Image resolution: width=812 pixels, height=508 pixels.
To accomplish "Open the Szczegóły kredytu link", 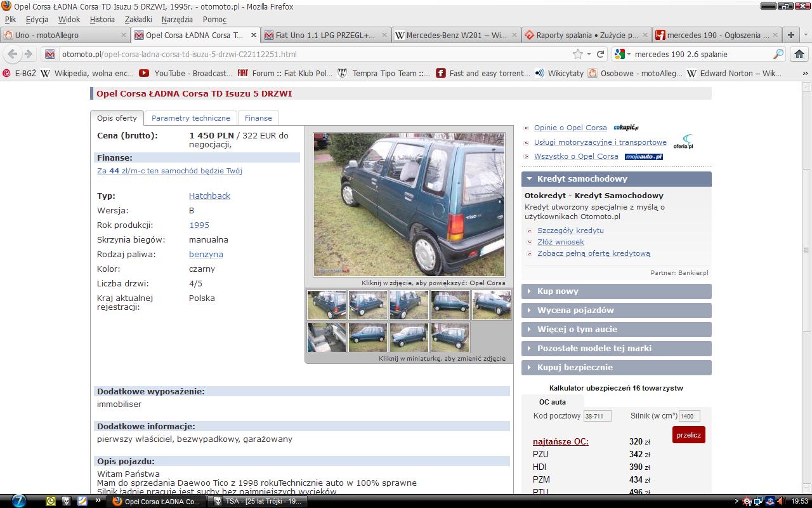I will coord(570,231).
